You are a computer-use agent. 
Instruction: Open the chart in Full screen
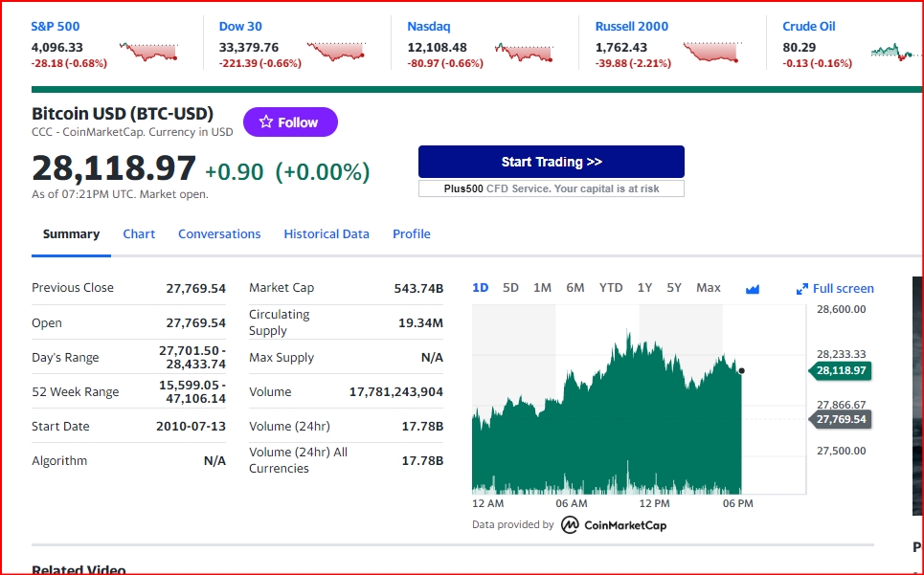pyautogui.click(x=835, y=288)
